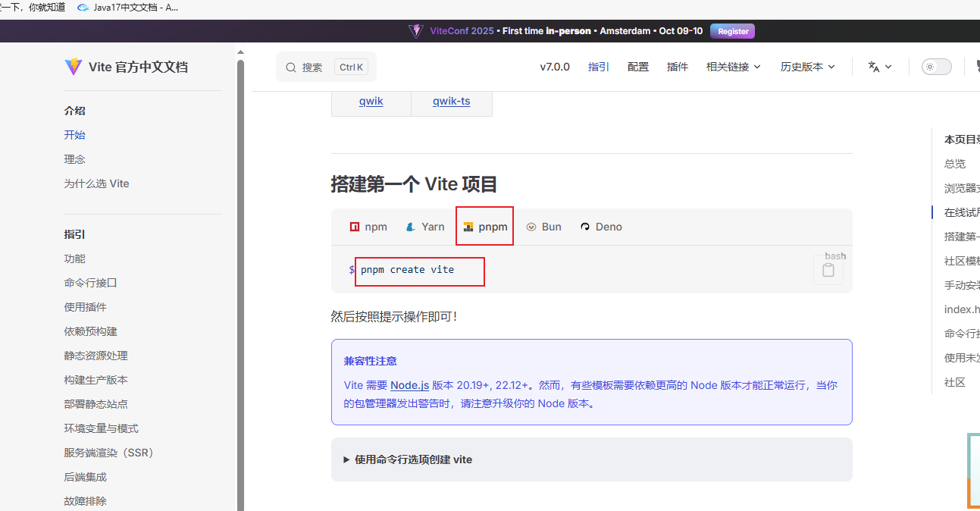Open 为什么选 Vite in sidebar
The height and width of the screenshot is (511, 980).
pos(97,183)
